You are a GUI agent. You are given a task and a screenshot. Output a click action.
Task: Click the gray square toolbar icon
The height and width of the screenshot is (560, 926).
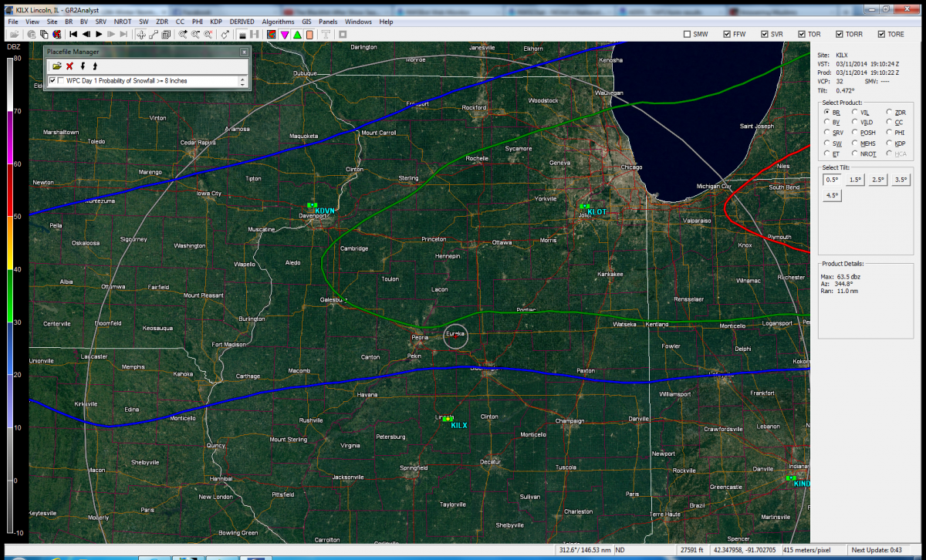pos(343,35)
